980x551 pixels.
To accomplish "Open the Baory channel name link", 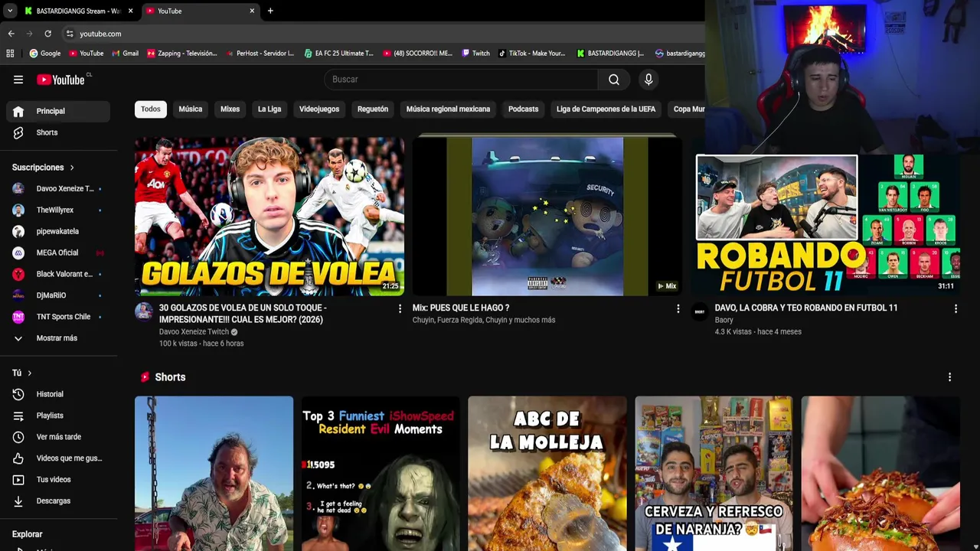I will 724,320.
